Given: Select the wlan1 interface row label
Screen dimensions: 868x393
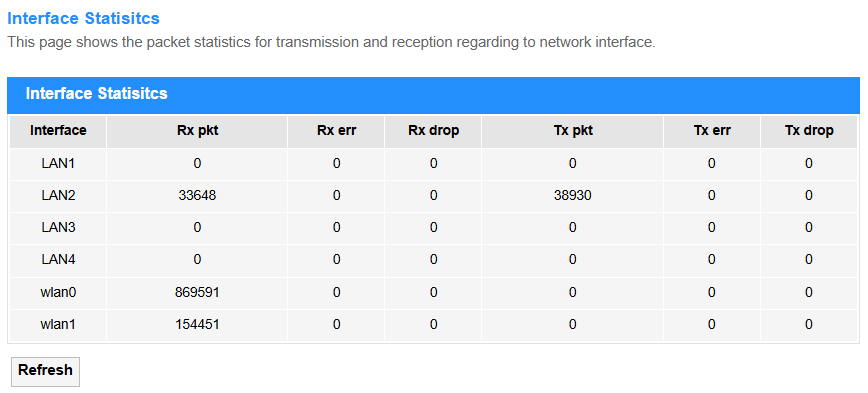Looking at the screenshot, I should click(x=58, y=324).
